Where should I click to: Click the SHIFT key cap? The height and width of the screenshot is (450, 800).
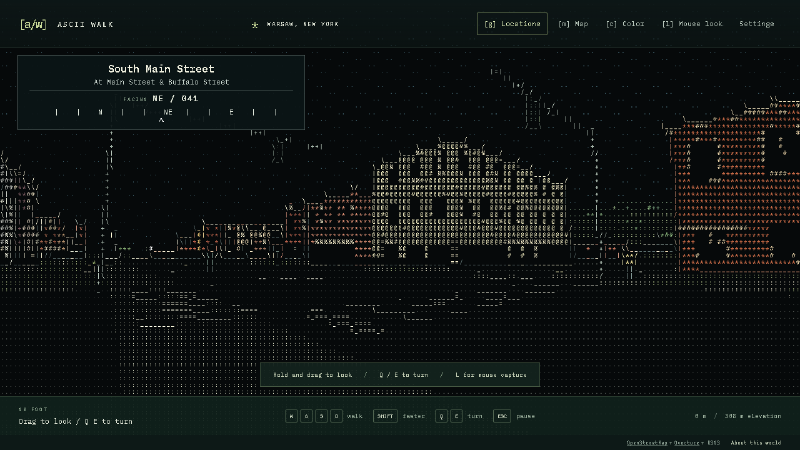[385, 416]
